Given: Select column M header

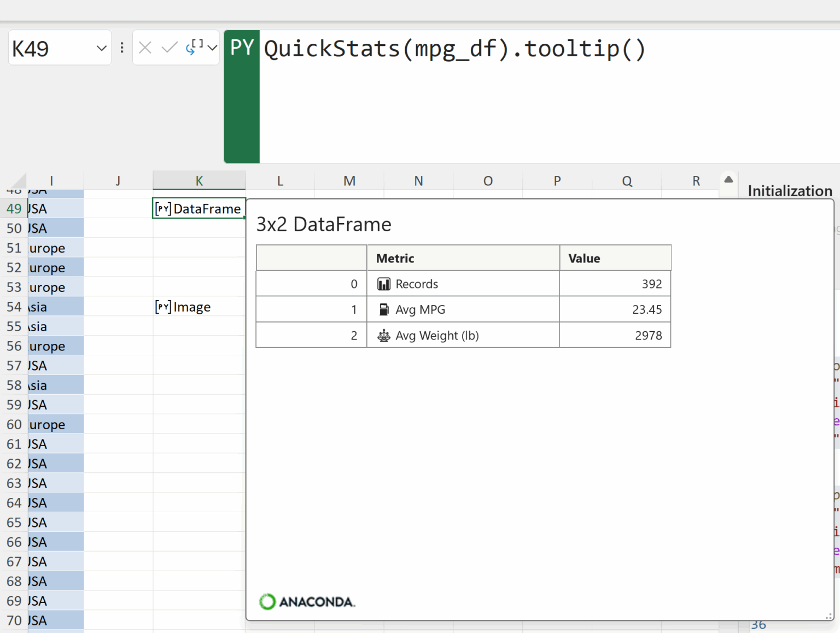Looking at the screenshot, I should (349, 181).
